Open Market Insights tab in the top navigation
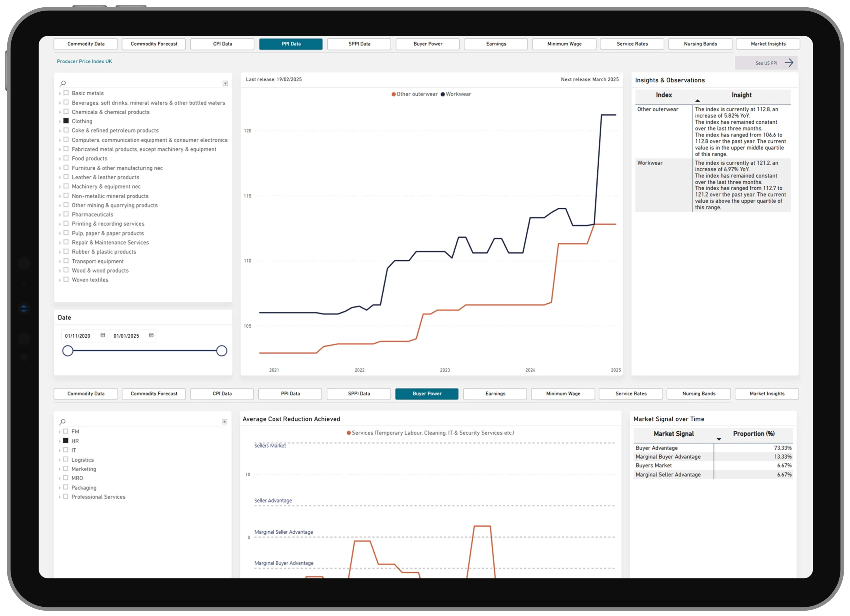 coord(768,44)
